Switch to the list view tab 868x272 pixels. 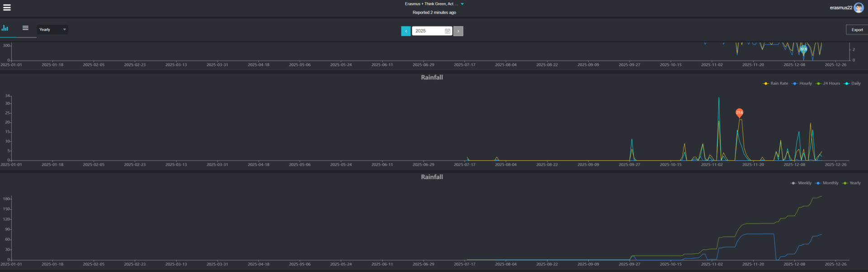pyautogui.click(x=25, y=28)
